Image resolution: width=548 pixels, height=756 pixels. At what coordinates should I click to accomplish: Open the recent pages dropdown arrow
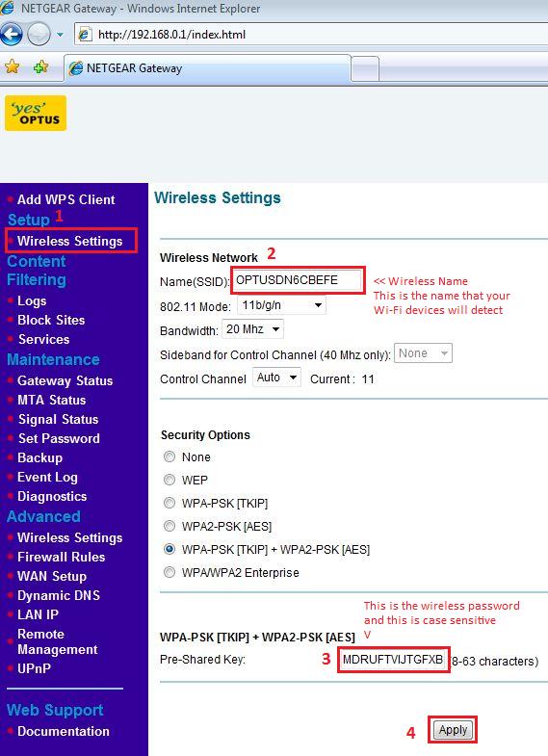coord(61,35)
